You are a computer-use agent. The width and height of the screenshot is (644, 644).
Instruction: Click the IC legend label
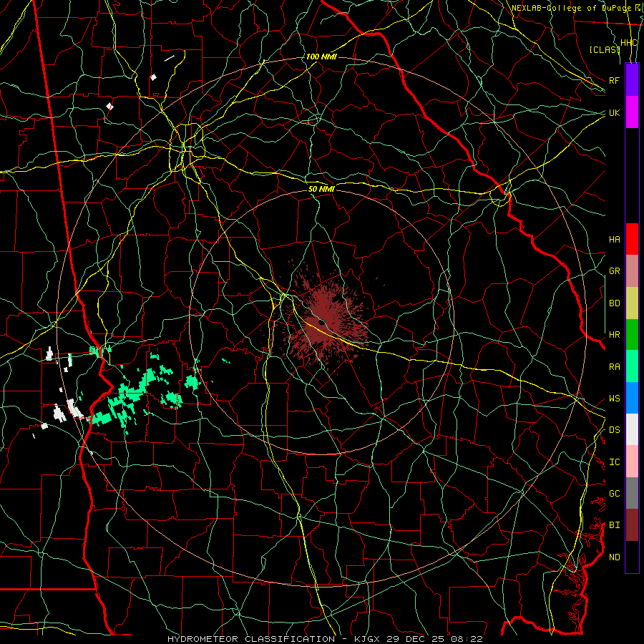tap(614, 462)
